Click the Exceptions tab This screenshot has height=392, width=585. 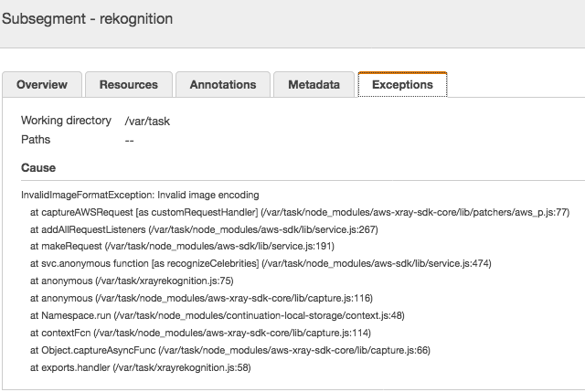tap(402, 85)
